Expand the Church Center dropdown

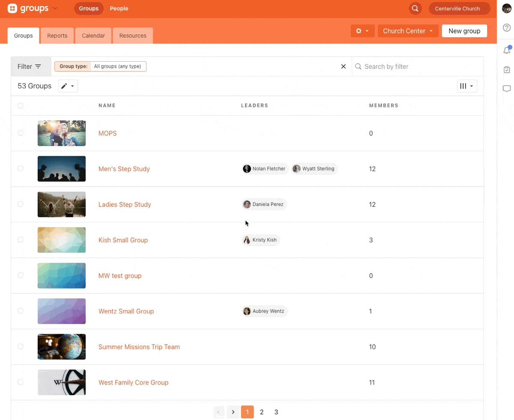point(408,31)
